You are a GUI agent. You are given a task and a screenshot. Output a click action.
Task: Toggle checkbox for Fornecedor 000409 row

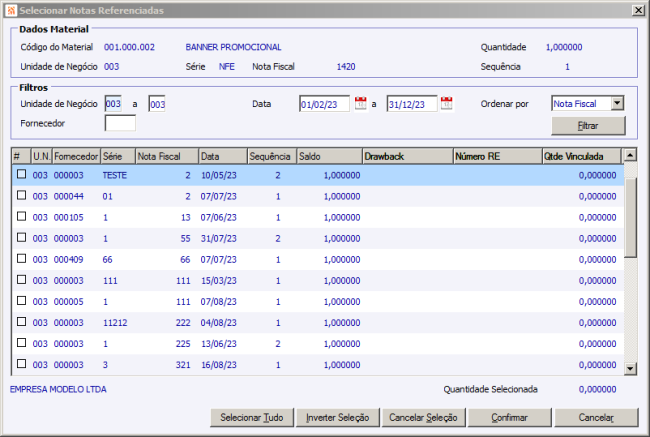tap(21, 258)
